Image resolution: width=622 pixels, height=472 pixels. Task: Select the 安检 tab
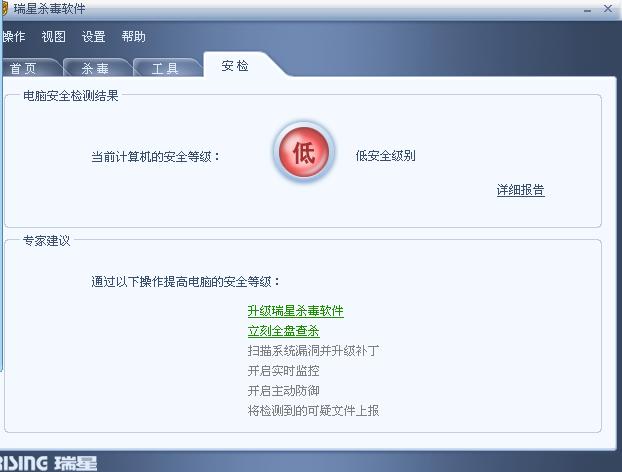pyautogui.click(x=235, y=65)
